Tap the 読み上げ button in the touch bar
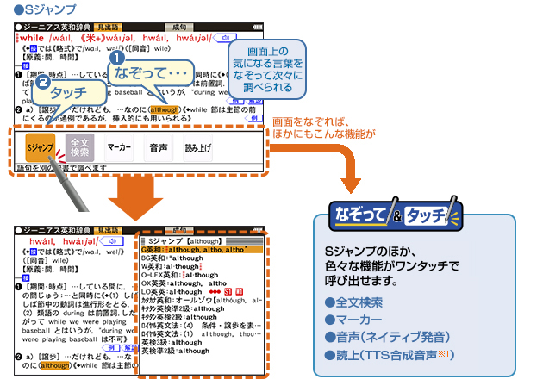 (197, 147)
